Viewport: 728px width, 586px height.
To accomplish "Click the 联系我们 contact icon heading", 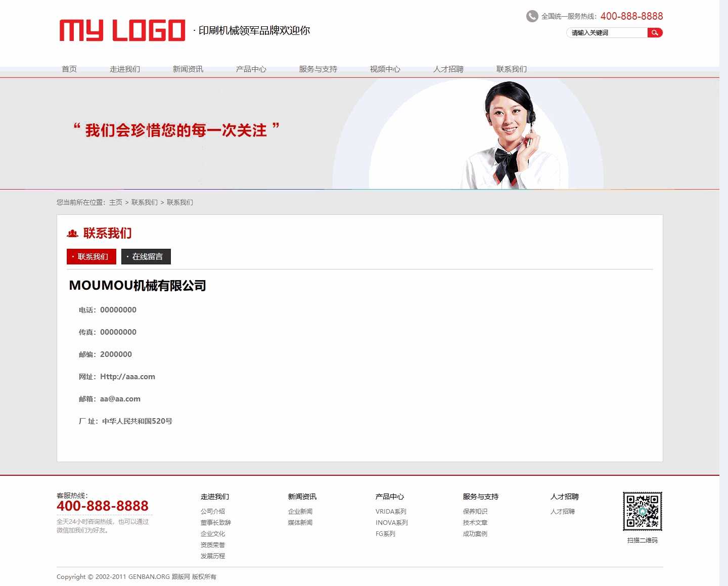I will coord(72,233).
